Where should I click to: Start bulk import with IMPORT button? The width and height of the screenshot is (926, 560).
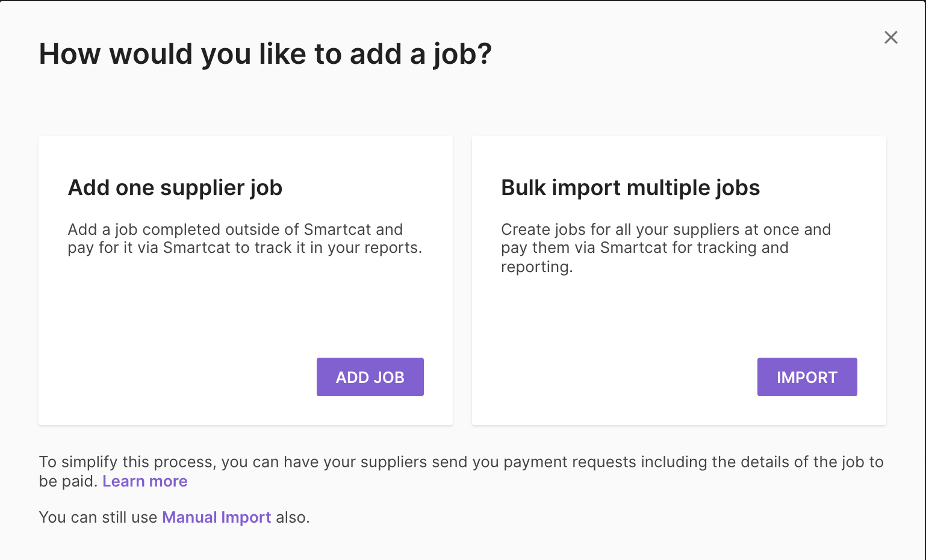point(807,377)
